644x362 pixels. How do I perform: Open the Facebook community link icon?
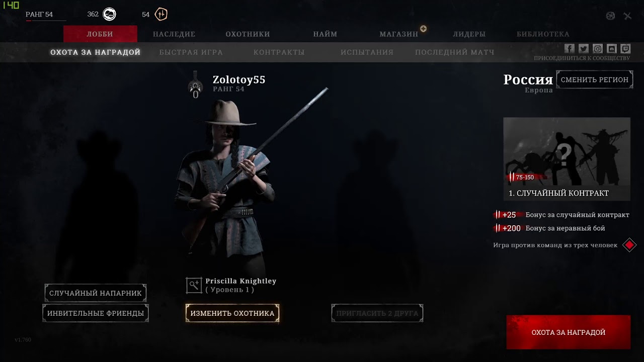coord(569,49)
